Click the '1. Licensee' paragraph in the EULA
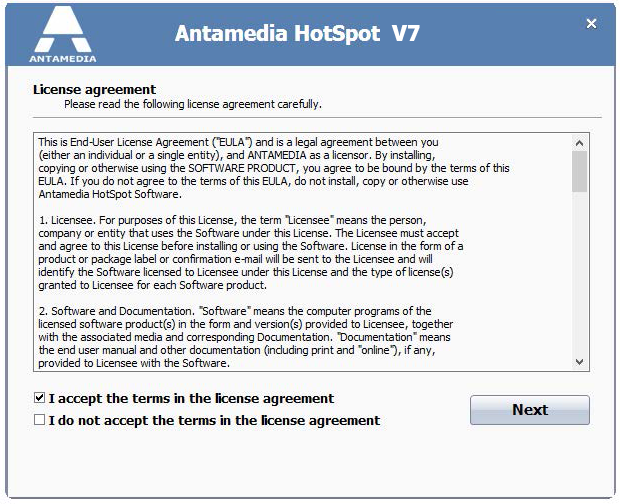Image resolution: width=620 pixels, height=504 pixels. pyautogui.click(x=251, y=252)
